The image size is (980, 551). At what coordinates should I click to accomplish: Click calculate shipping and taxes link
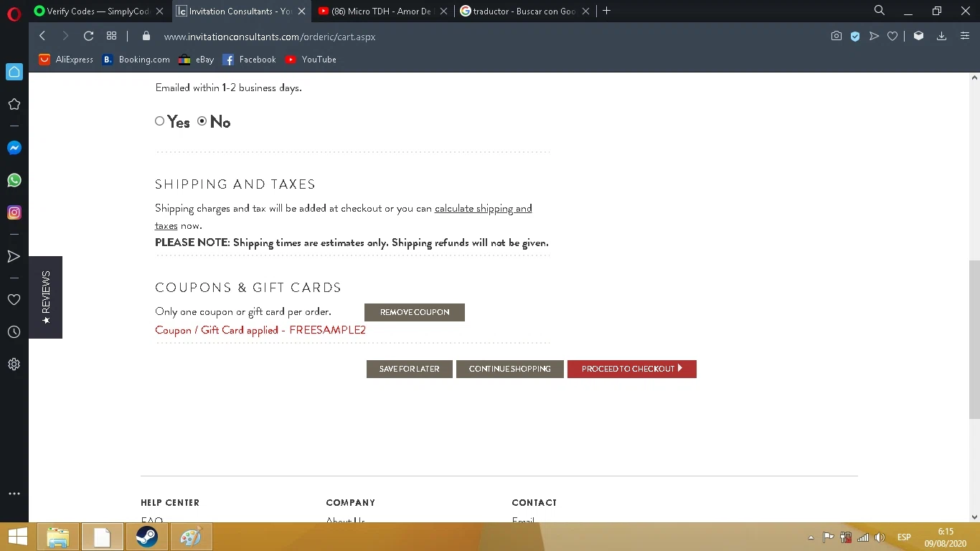pos(483,209)
